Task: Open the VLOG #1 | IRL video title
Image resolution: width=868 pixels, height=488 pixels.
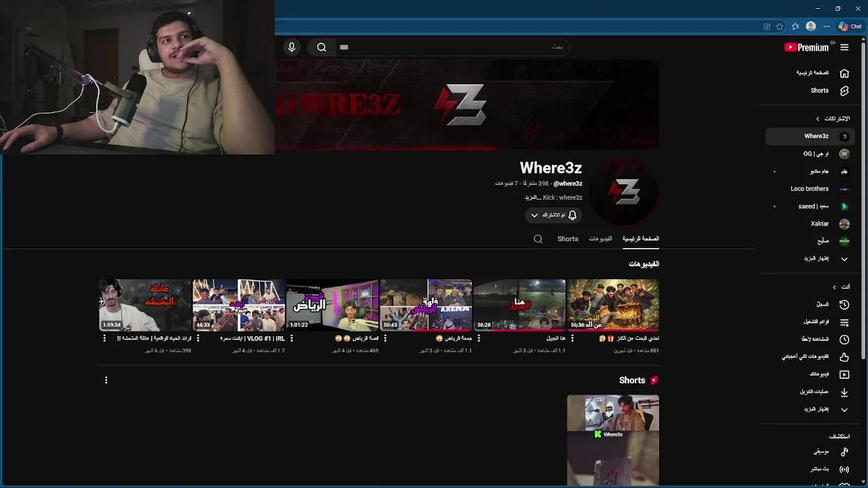Action: click(252, 338)
